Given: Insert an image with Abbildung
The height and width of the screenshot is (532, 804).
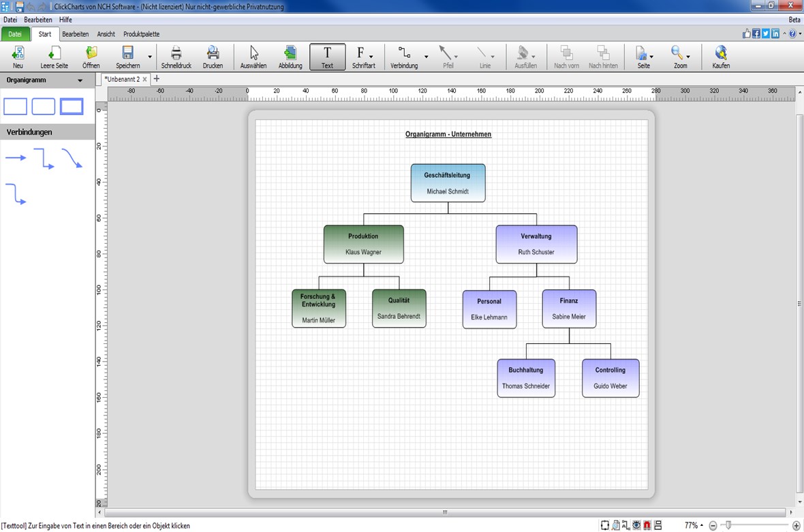Looking at the screenshot, I should point(290,57).
